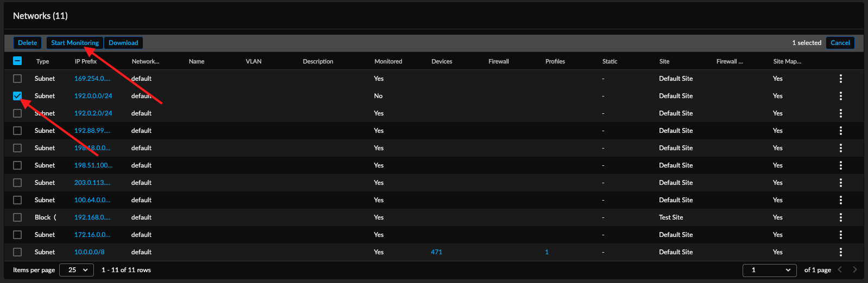Select the 100.64.0.0 row checkbox
The image size is (868, 283).
17,200
